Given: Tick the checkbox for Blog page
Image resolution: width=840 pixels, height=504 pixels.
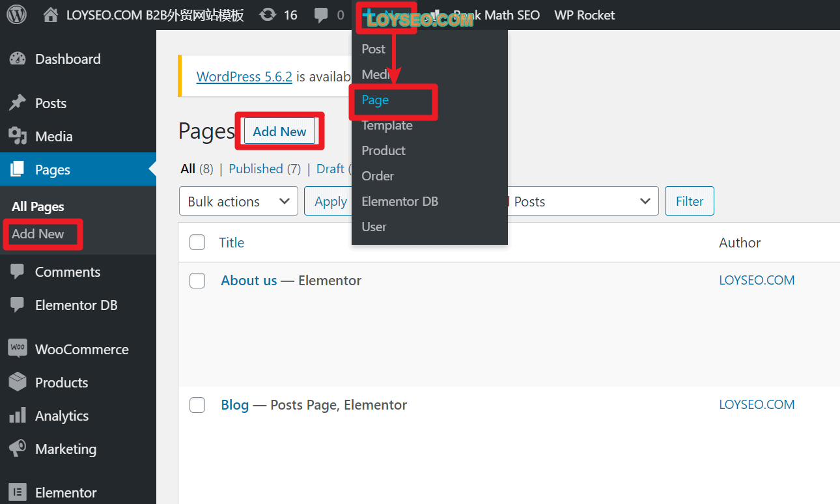Looking at the screenshot, I should (197, 405).
